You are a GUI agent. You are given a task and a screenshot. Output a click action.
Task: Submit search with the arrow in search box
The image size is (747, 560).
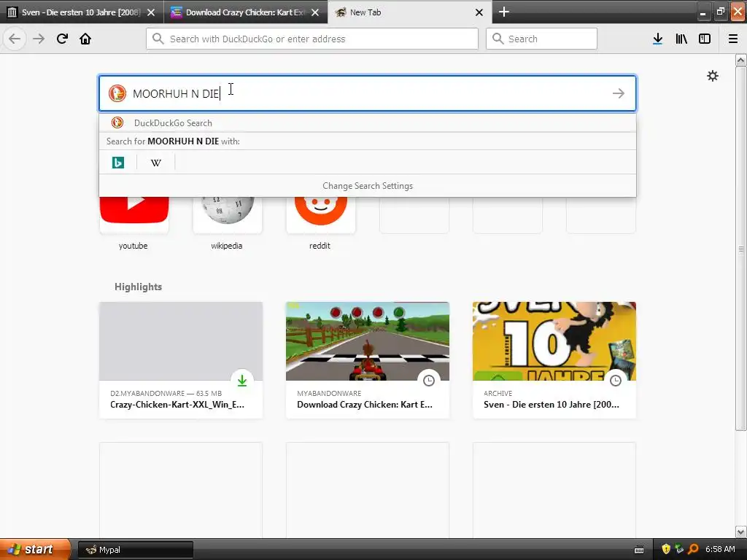(x=619, y=93)
